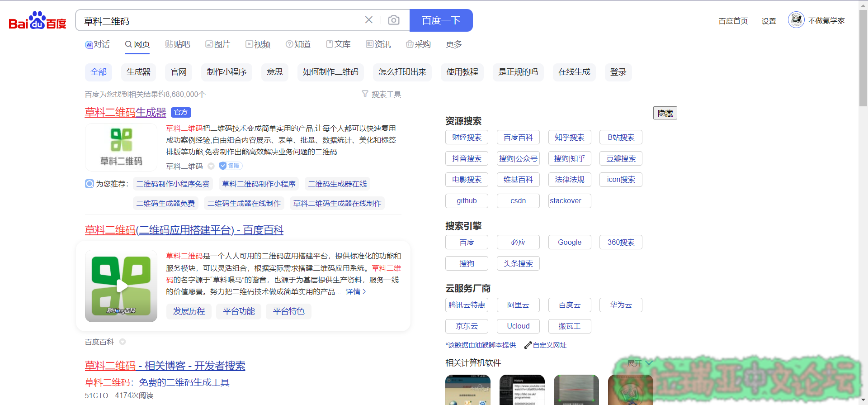Switch to 网页 tab
Viewport: 868px width, 405px height.
tap(137, 44)
